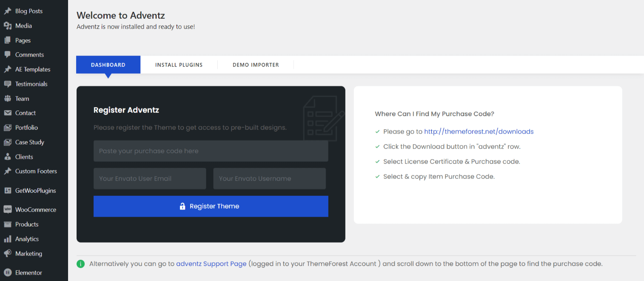Click the Contact envelope icon

point(7,113)
